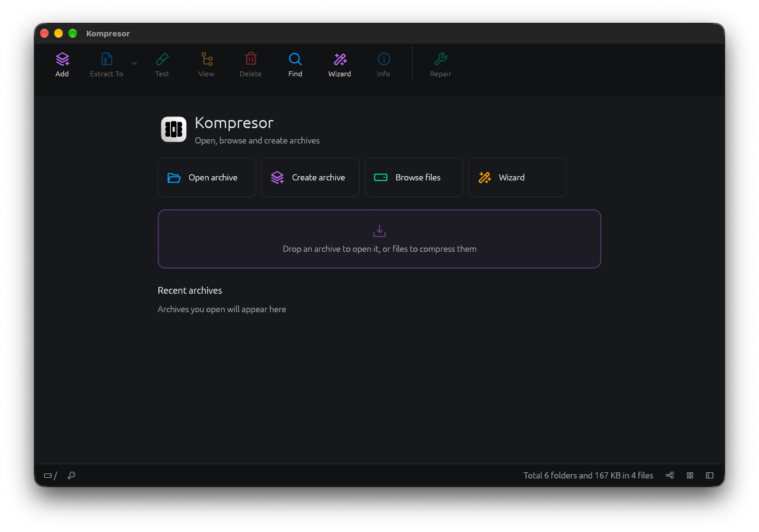Show archive Info from the toolbar
Image resolution: width=759 pixels, height=532 pixels.
[384, 65]
